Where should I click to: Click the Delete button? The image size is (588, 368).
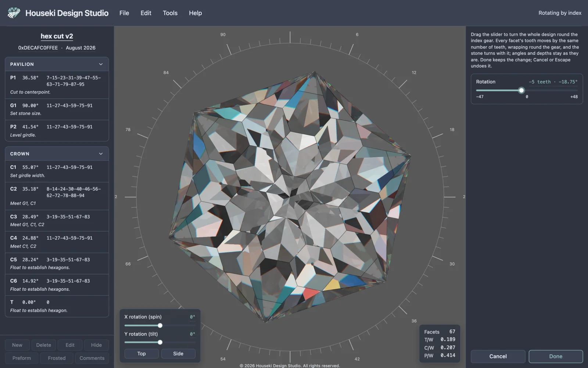point(44,345)
